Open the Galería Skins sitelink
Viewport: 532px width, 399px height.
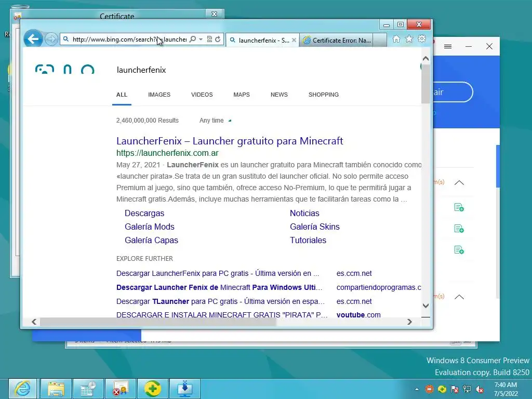tap(315, 227)
